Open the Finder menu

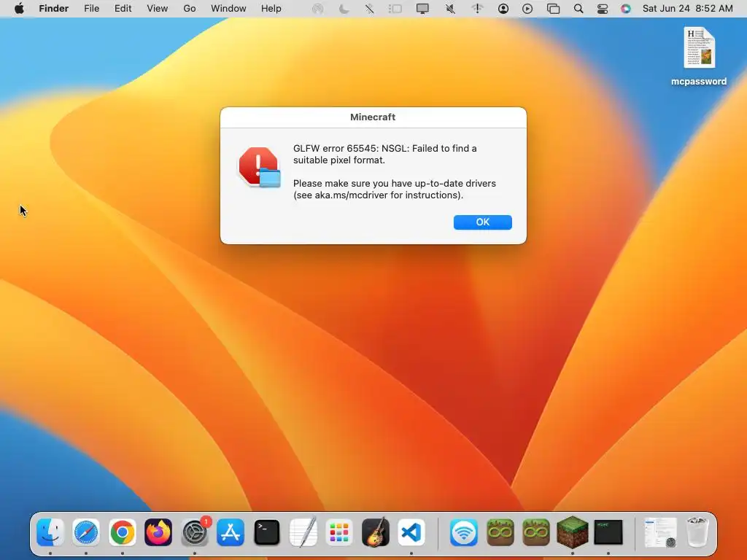(x=54, y=9)
